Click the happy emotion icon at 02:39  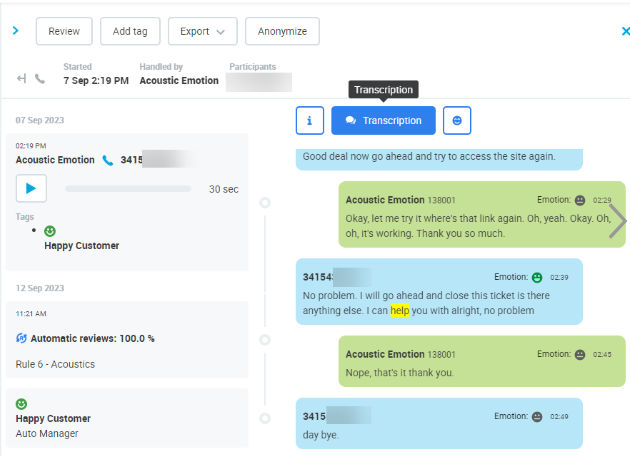(537, 277)
